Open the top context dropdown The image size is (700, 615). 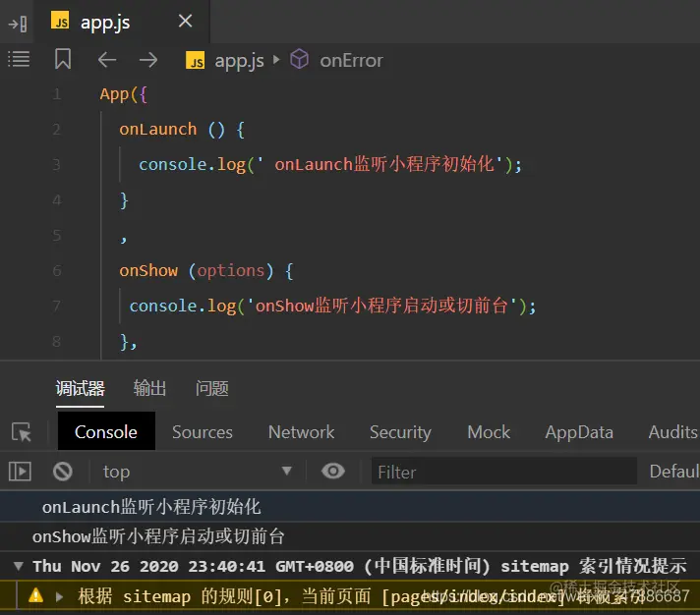pyautogui.click(x=197, y=472)
